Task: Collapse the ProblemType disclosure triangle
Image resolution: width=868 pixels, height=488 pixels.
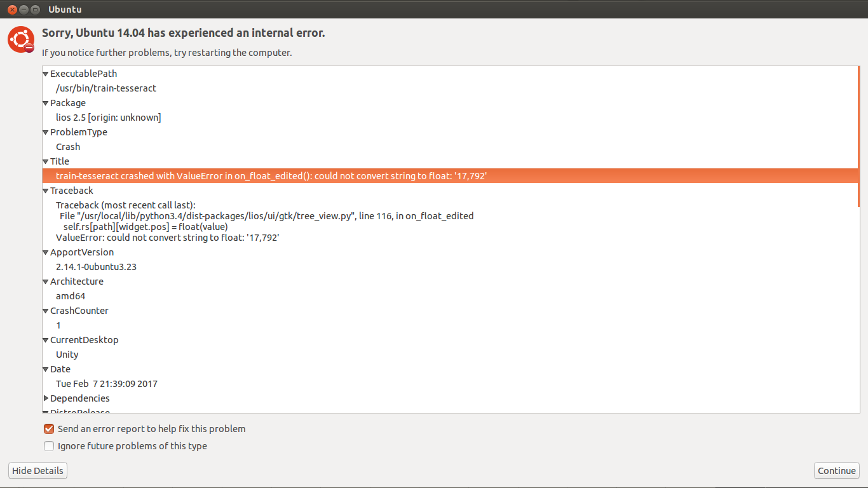Action: point(46,132)
